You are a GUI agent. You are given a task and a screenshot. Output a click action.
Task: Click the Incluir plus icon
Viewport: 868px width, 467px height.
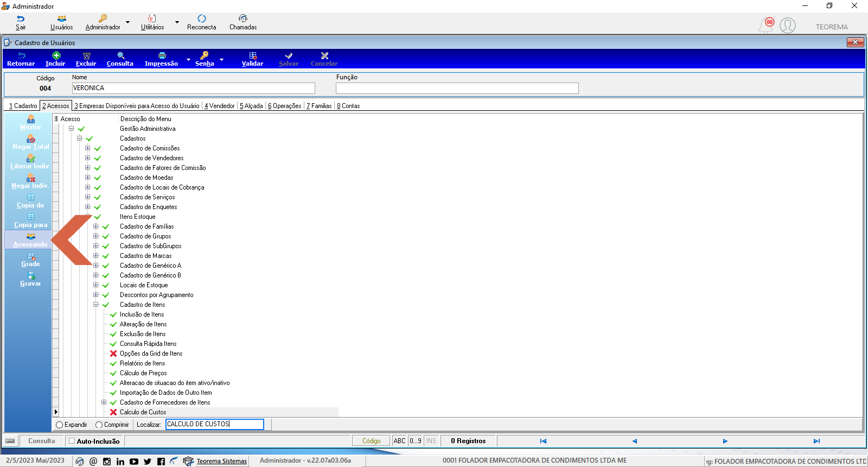click(56, 55)
